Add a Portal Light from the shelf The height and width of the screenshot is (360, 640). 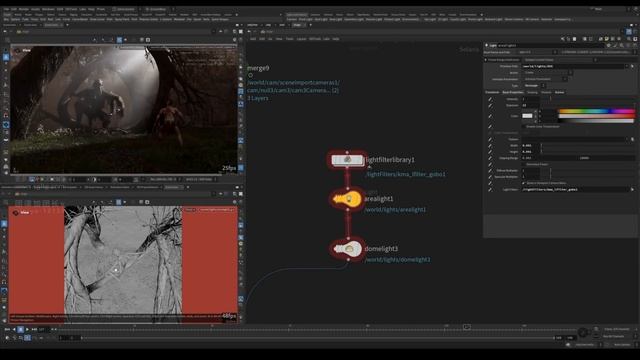pyautogui.click(x=476, y=19)
